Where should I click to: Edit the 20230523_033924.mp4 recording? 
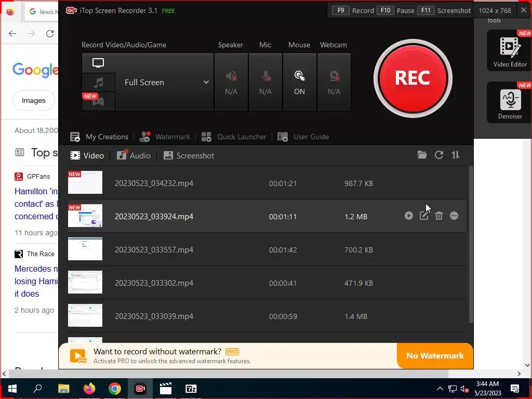pos(424,216)
